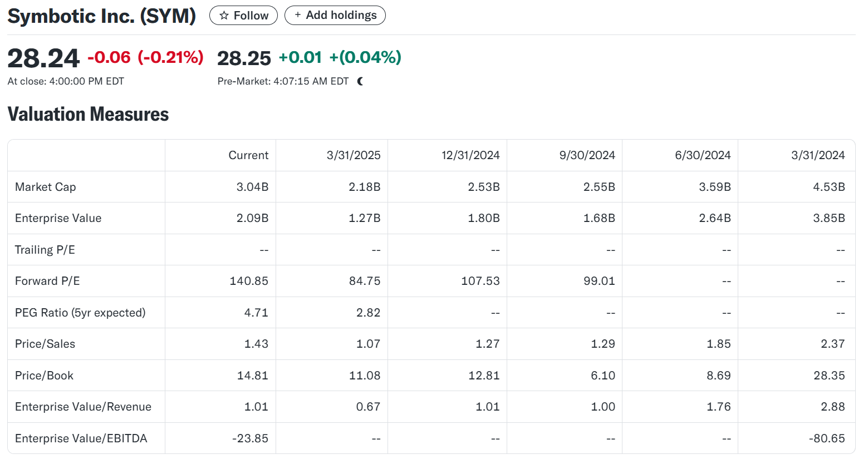Click the Price/Book row label
The image size is (868, 464).
pos(45,376)
